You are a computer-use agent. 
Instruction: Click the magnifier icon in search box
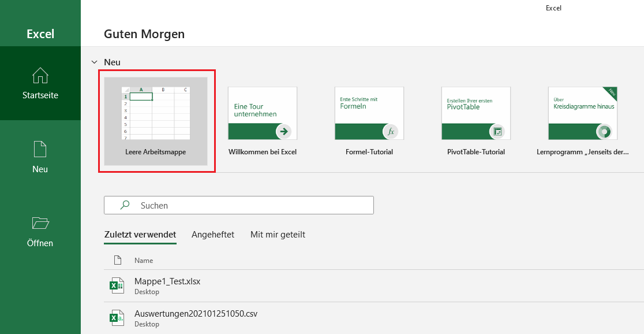[125, 205]
